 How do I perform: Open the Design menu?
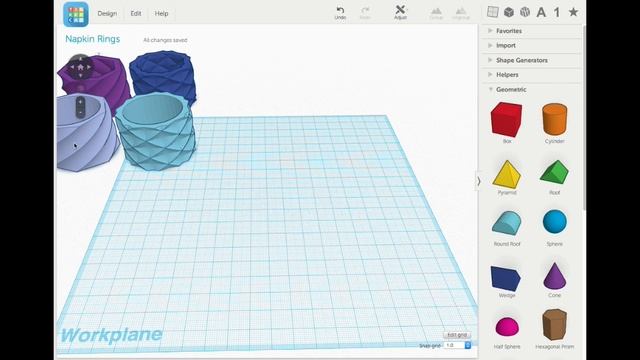click(x=107, y=13)
